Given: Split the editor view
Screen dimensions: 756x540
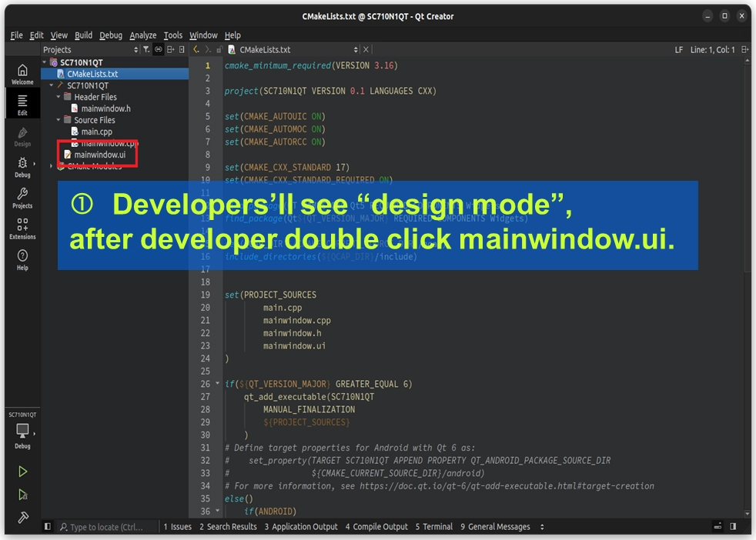Looking at the screenshot, I should [745, 50].
